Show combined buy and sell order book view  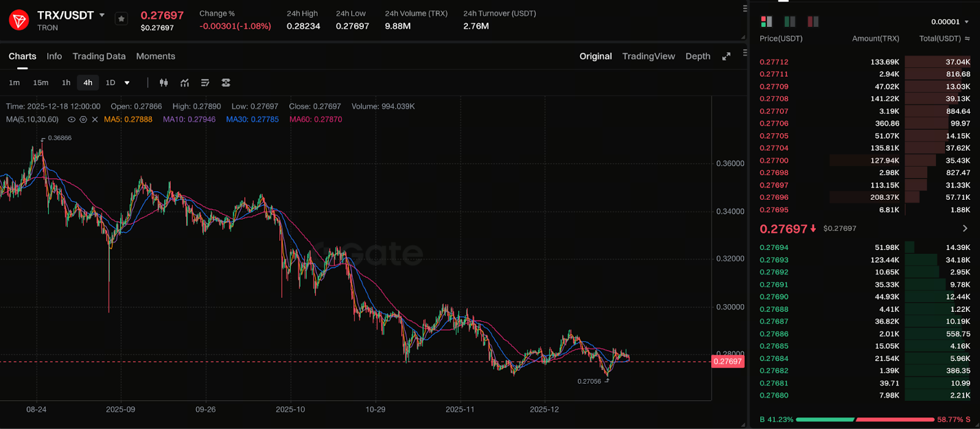pyautogui.click(x=766, y=21)
